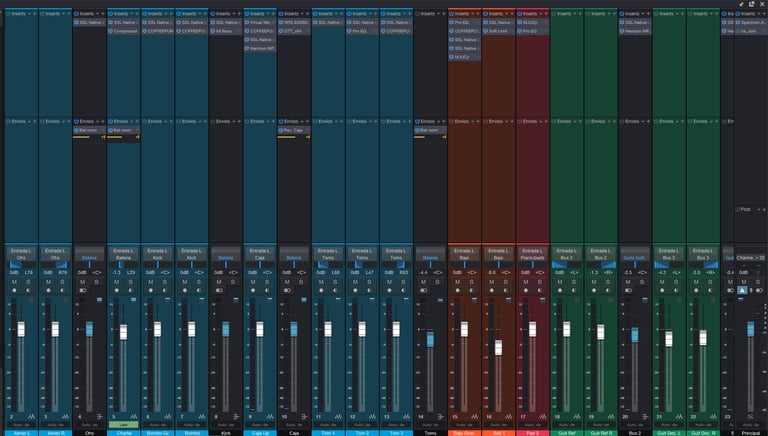The width and height of the screenshot is (768, 436).
Task: Click the bus type icon beside number 20
Action: tap(645, 416)
